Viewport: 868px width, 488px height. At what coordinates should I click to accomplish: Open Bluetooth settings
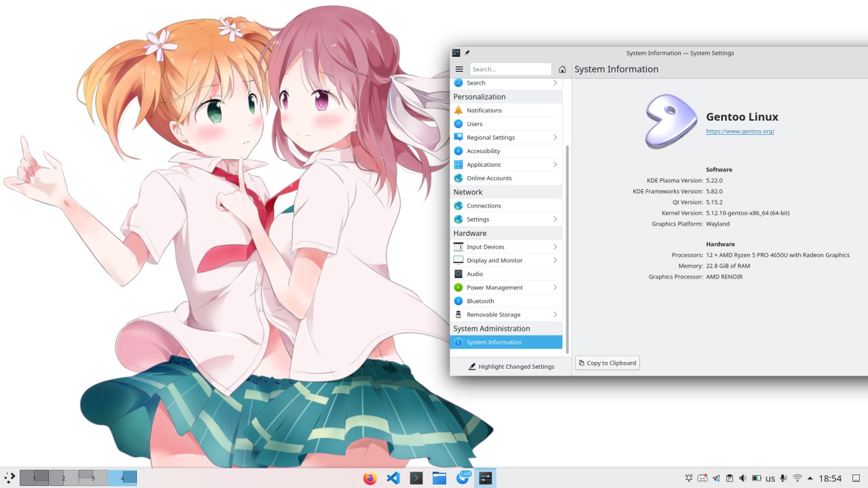click(x=506, y=301)
